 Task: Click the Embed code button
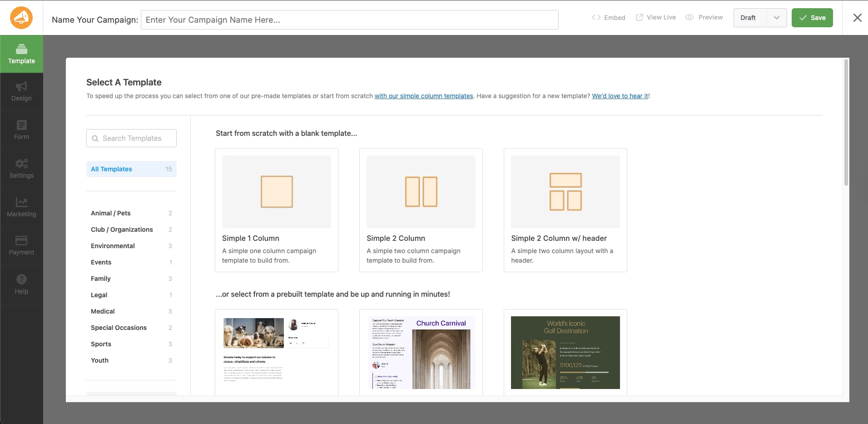(609, 18)
